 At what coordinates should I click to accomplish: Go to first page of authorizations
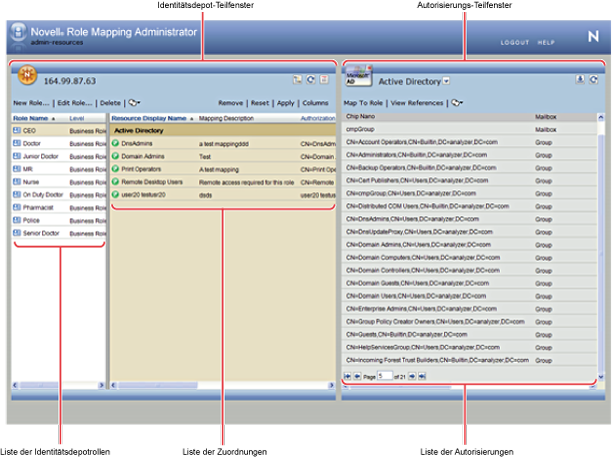347,376
